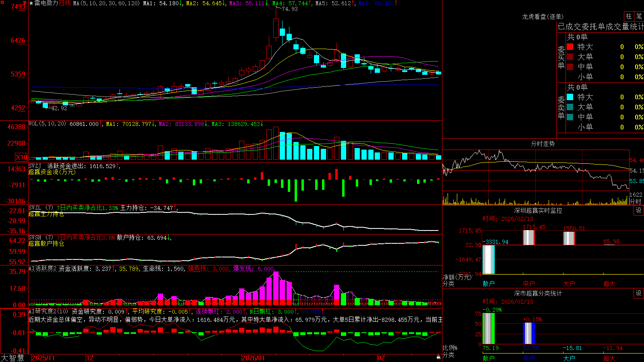Click the 超赢资金流(万元) label
The image size is (644, 362).
pos(52,172)
